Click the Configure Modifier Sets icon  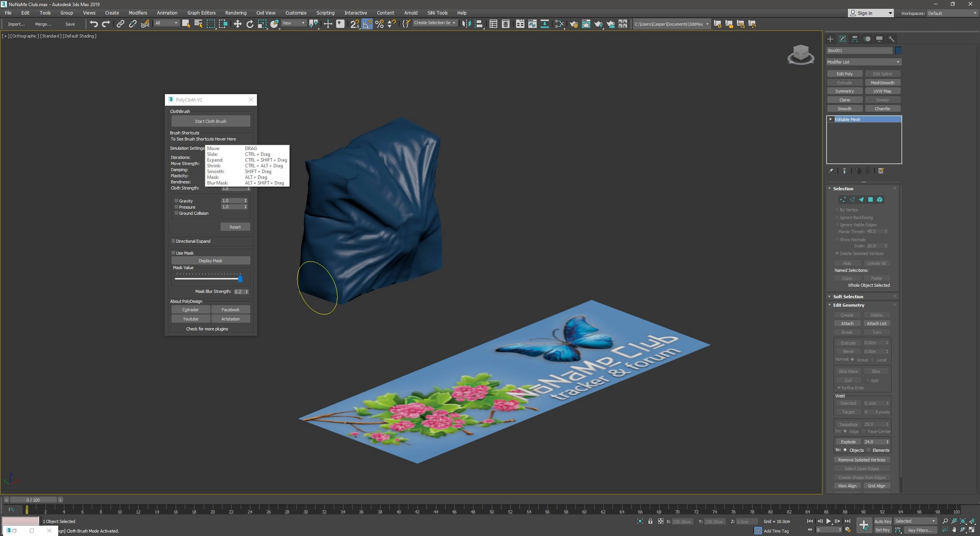coord(881,171)
